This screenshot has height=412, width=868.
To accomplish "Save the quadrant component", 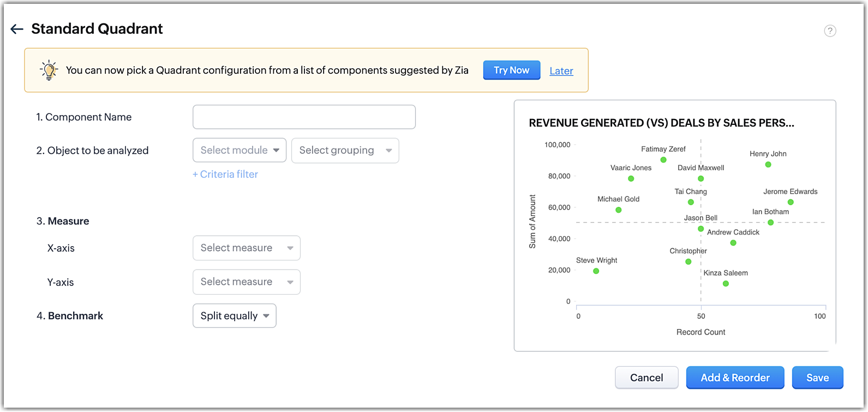I will pos(817,378).
